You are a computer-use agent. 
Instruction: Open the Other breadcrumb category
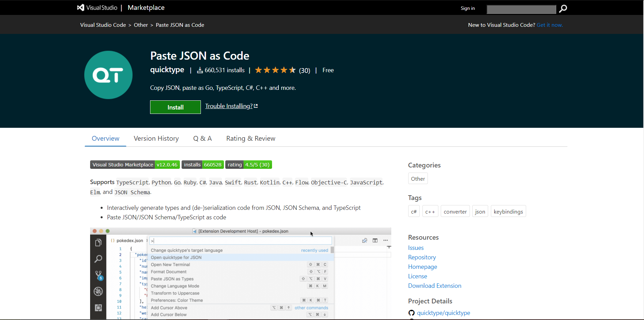click(141, 25)
